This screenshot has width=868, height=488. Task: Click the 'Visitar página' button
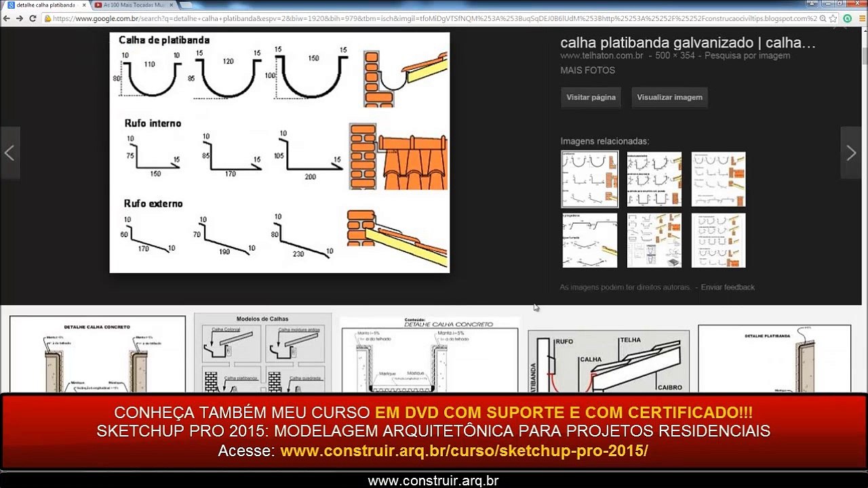[x=591, y=97]
